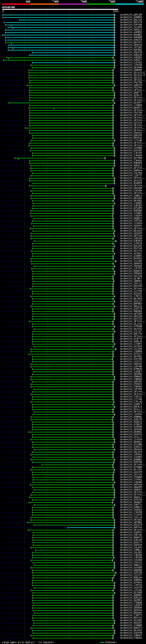Screen dimensions: 146x644
Task: Select hit label UniRef100_B5Z7U8
Action: (x=131, y=249)
